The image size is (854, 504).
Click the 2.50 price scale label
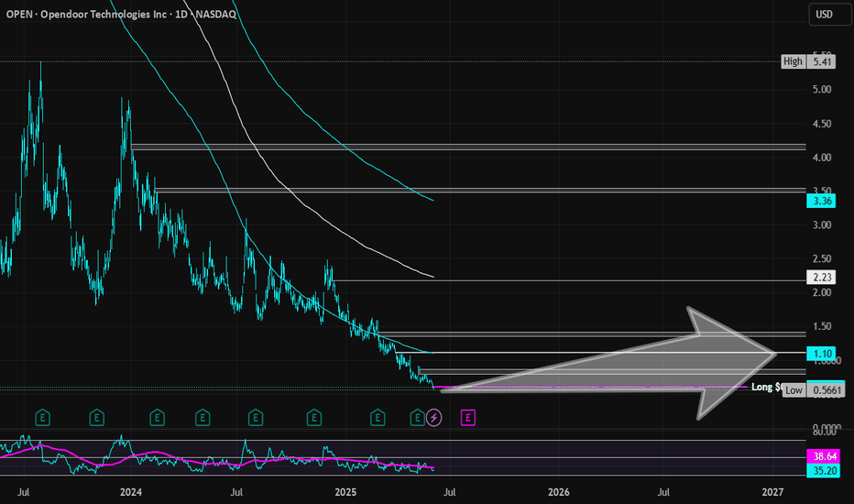coord(822,258)
